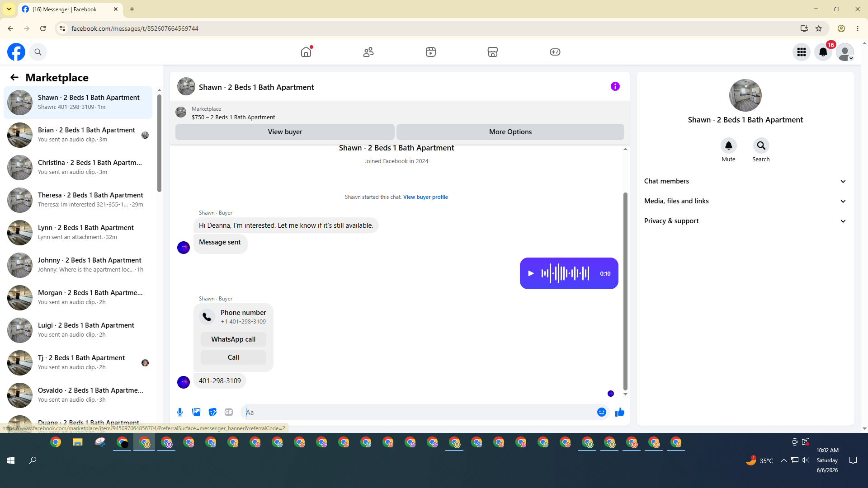Image resolution: width=868 pixels, height=488 pixels.
Task: Open the Gaming controller icon in top navigation
Action: 555,52
